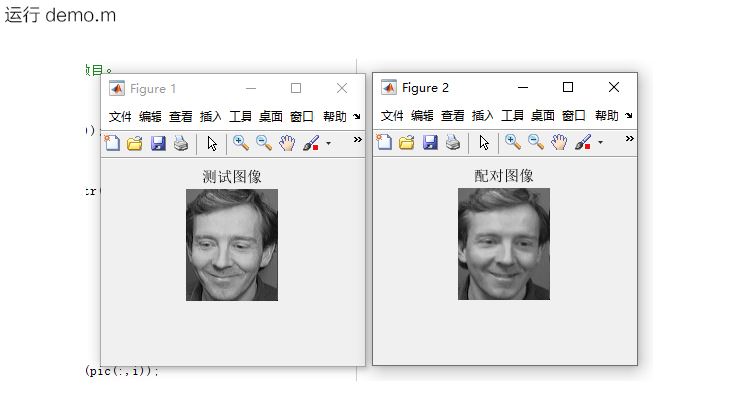
Task: Open 工具 menu in Figure 2
Action: click(x=513, y=115)
